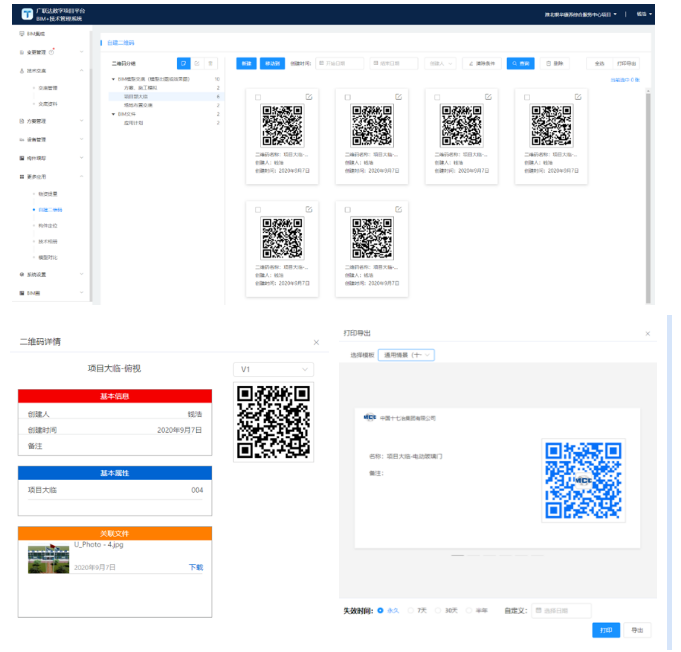Image resolution: width=681 pixels, height=652 pixels.
Task: Click the blue 打印 button in print dialog
Action: [x=606, y=630]
